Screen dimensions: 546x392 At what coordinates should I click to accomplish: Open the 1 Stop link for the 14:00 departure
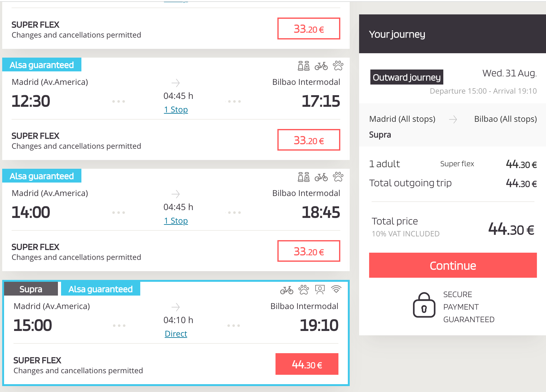pos(176,221)
